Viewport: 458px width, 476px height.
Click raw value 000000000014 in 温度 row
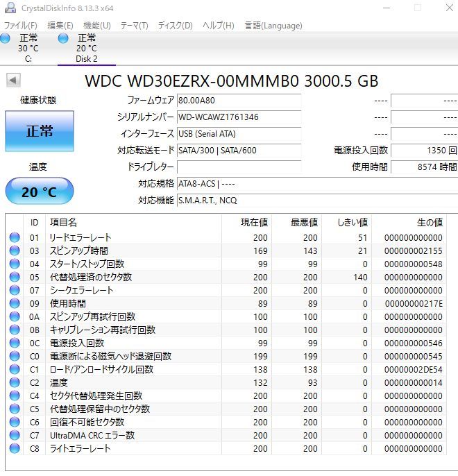(x=413, y=382)
